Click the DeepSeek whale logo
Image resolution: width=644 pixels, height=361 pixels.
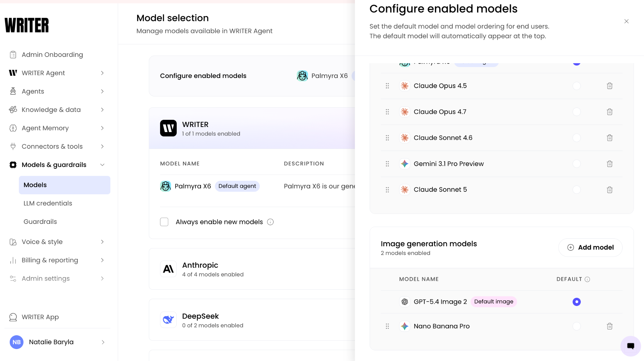point(168,320)
